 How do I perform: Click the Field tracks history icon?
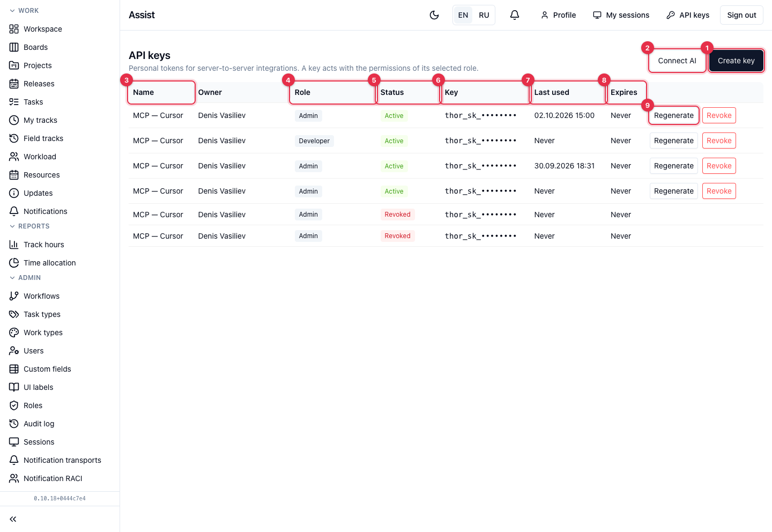(14, 138)
